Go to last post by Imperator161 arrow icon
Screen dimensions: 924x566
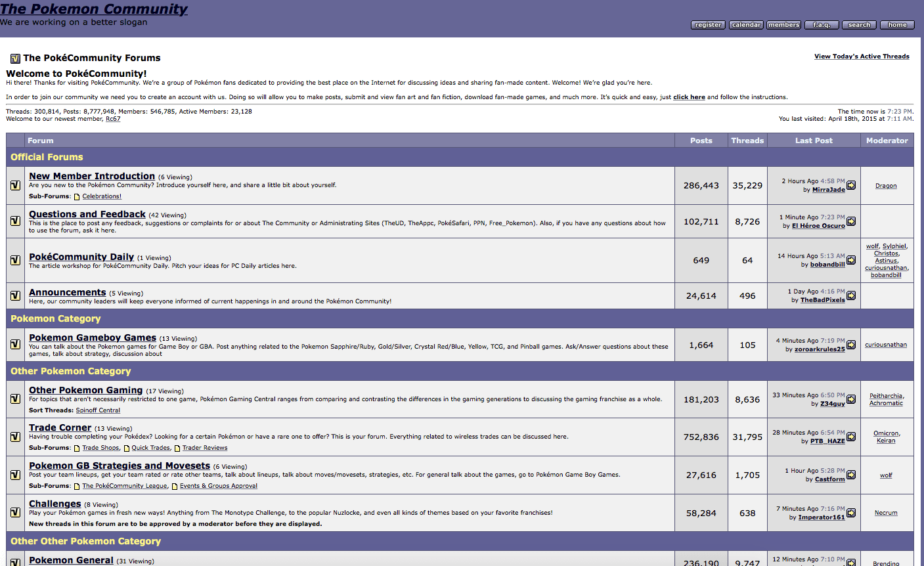(x=851, y=513)
